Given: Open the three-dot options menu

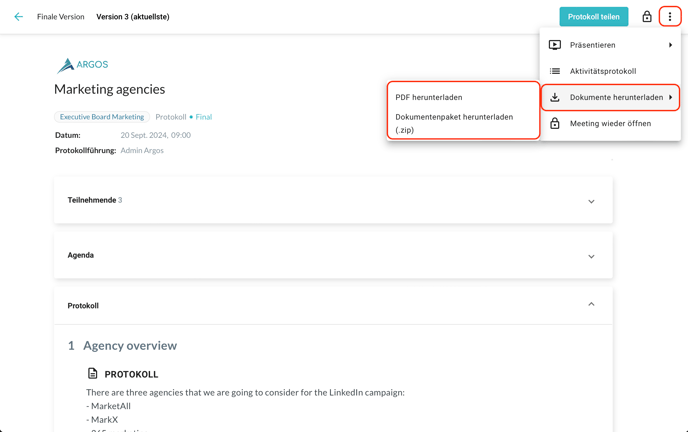Looking at the screenshot, I should tap(670, 17).
